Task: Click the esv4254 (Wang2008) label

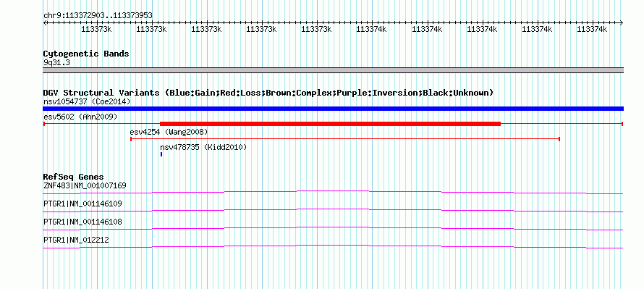Action: [169, 132]
